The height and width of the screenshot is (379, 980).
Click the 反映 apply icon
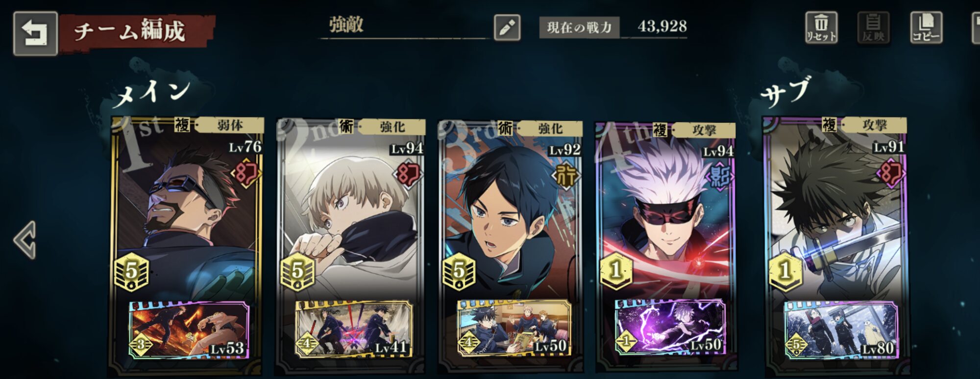tap(873, 27)
